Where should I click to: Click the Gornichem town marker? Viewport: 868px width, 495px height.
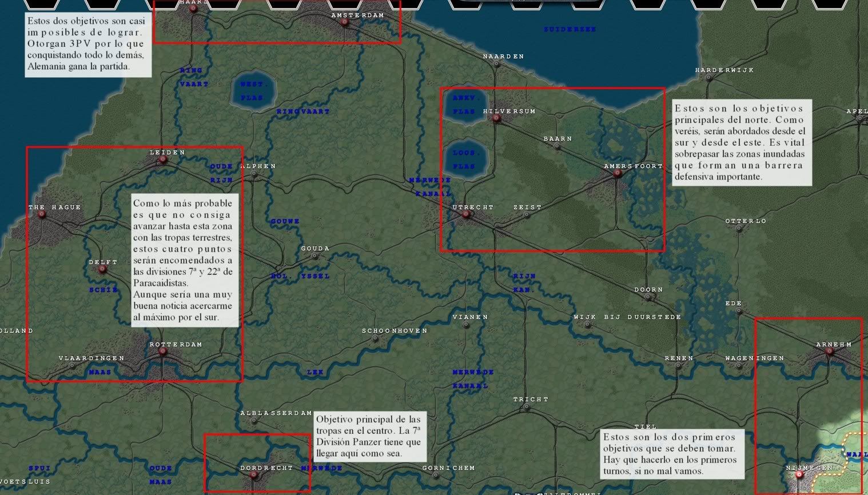tap(436, 475)
